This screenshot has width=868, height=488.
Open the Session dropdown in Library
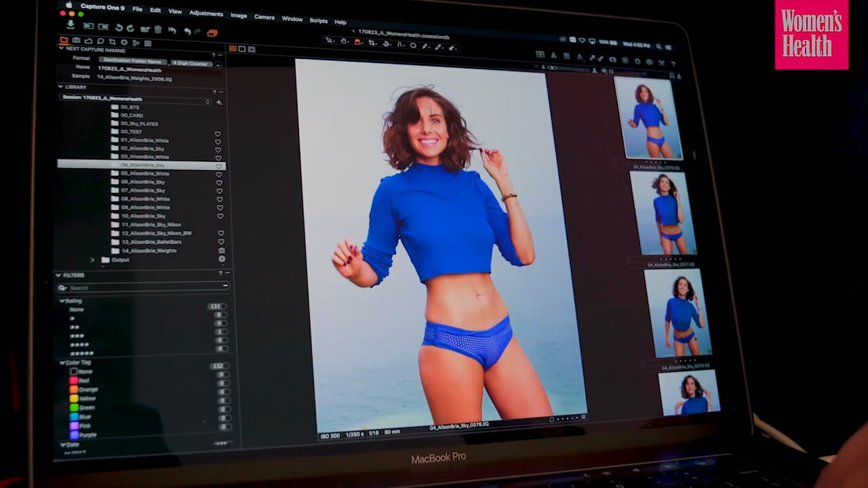[134, 99]
